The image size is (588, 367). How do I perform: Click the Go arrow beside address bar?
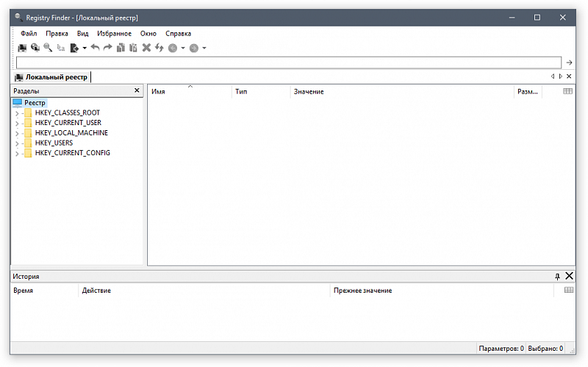[x=569, y=63]
